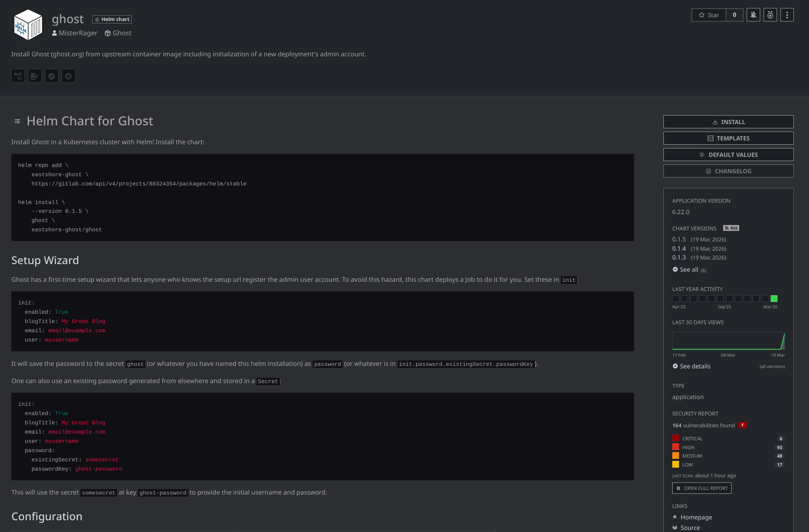Click the verified publisher checkmark badge

[x=52, y=76]
